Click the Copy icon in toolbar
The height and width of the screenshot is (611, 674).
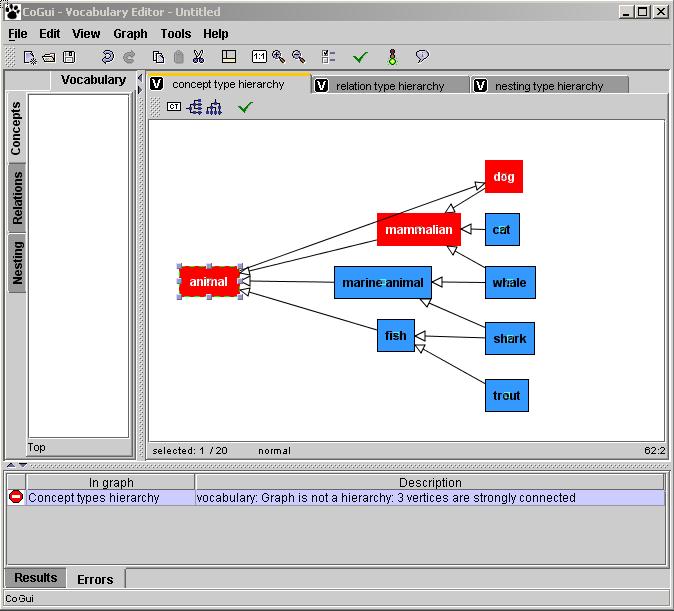[x=159, y=57]
